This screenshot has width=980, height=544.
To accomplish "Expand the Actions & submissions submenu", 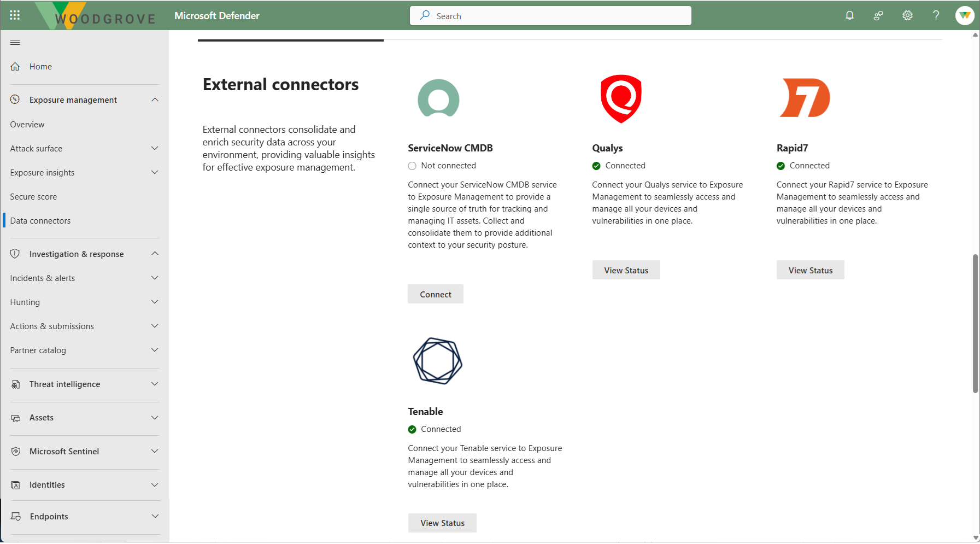I will coord(155,326).
